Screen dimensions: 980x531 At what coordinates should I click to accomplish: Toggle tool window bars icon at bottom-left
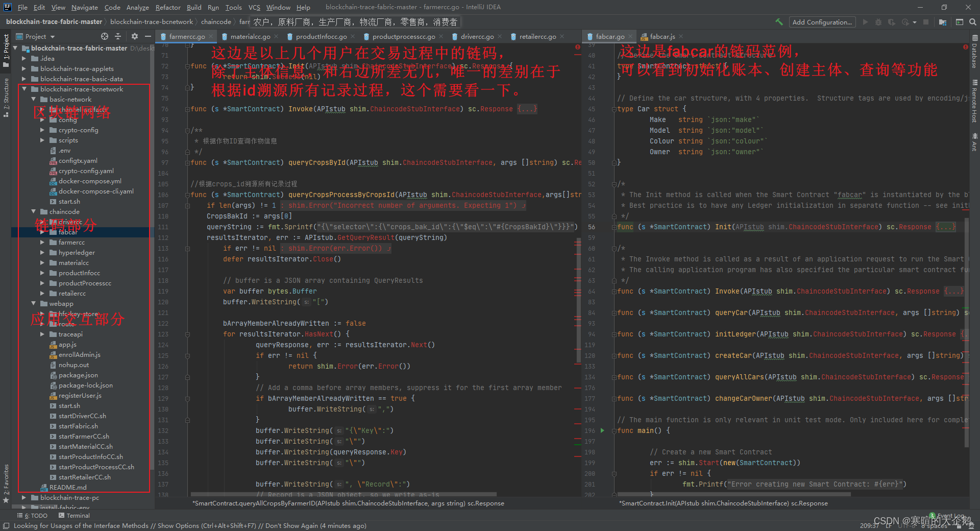(6, 526)
